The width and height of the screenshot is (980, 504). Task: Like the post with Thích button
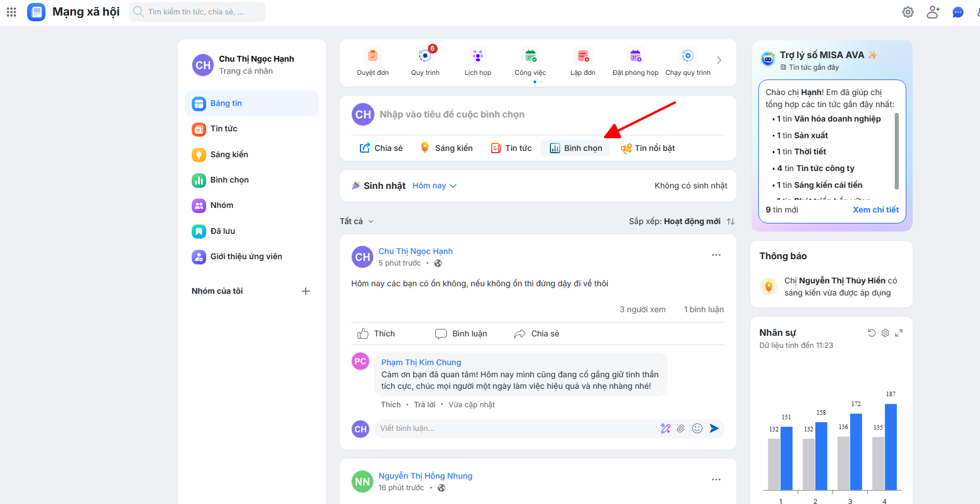(x=377, y=334)
